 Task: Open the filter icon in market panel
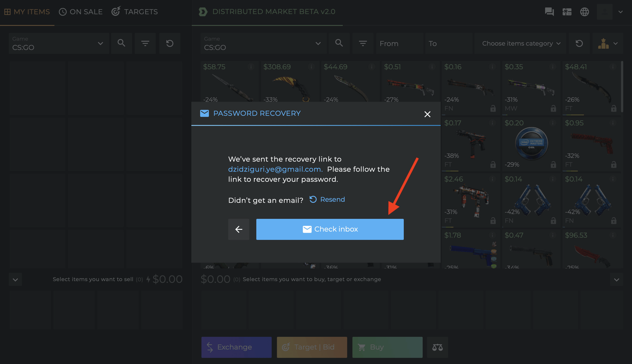[x=363, y=43]
